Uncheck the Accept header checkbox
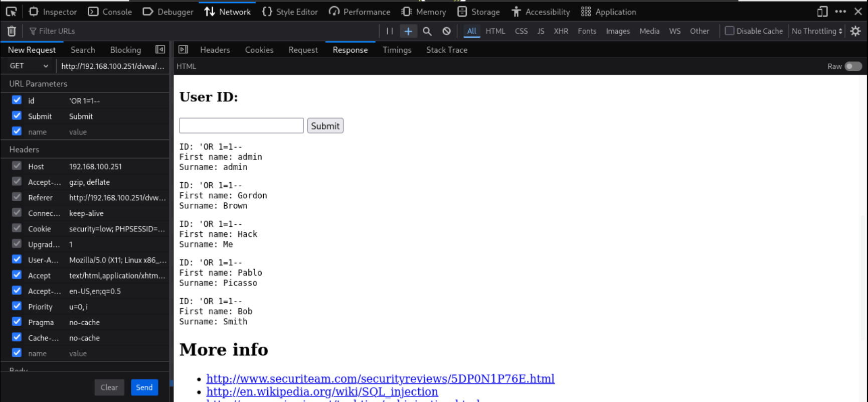Screen dimensions: 868x402 17,275
